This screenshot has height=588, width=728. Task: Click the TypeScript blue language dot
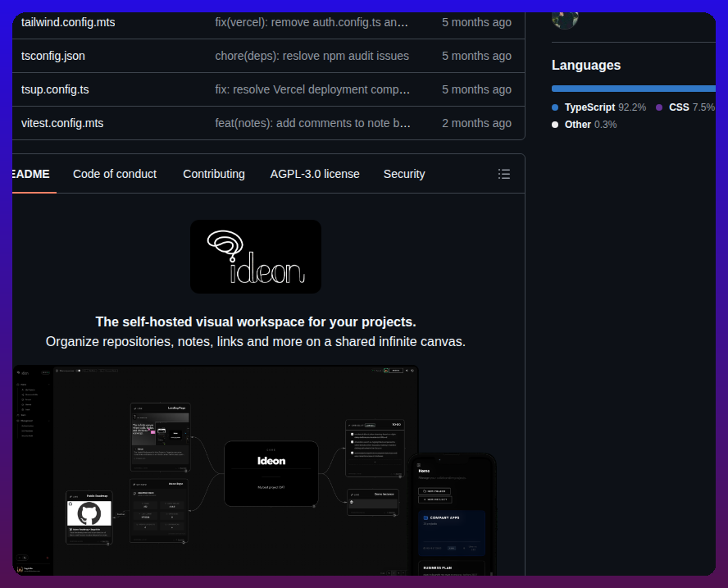tap(555, 107)
